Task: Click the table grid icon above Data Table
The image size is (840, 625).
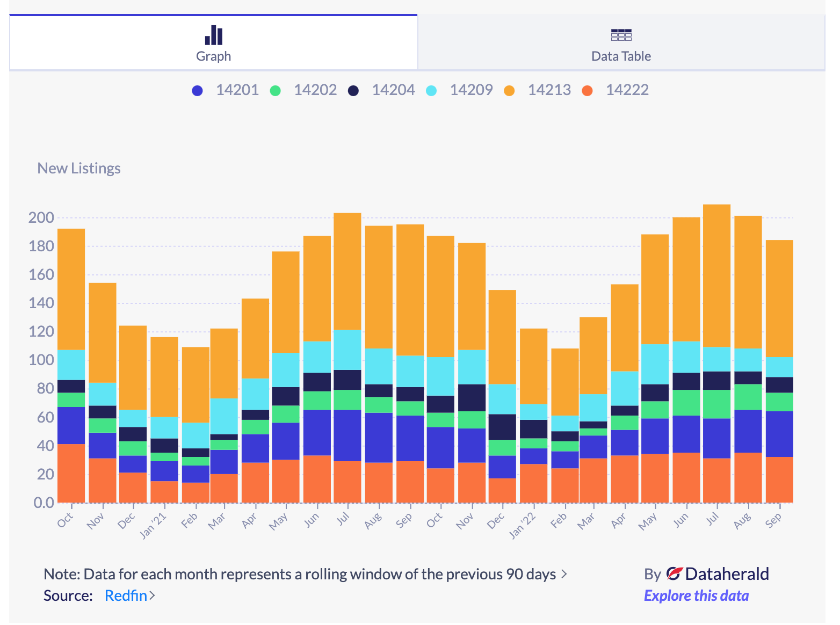Action: pos(621,34)
